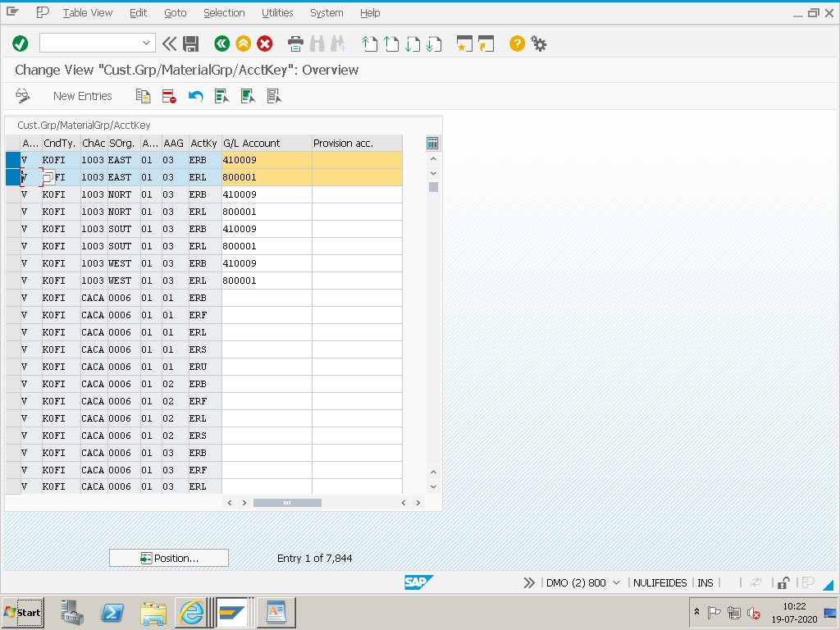The height and width of the screenshot is (630, 840).
Task: Open the yellow Help question-mark icon
Action: coord(517,44)
